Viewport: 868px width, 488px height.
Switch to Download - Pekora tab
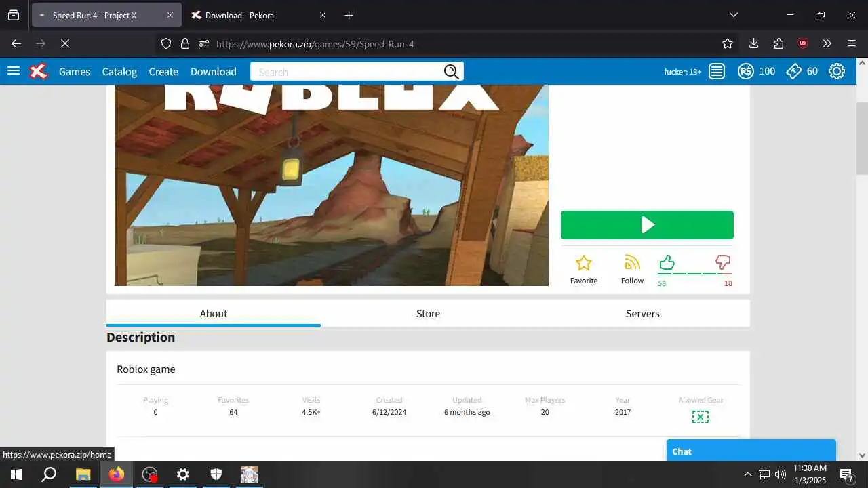click(258, 15)
